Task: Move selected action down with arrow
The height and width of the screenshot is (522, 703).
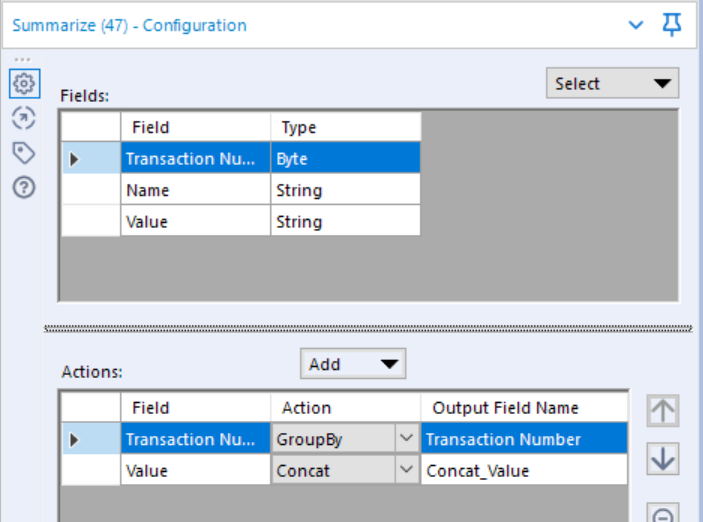Action: 663,458
